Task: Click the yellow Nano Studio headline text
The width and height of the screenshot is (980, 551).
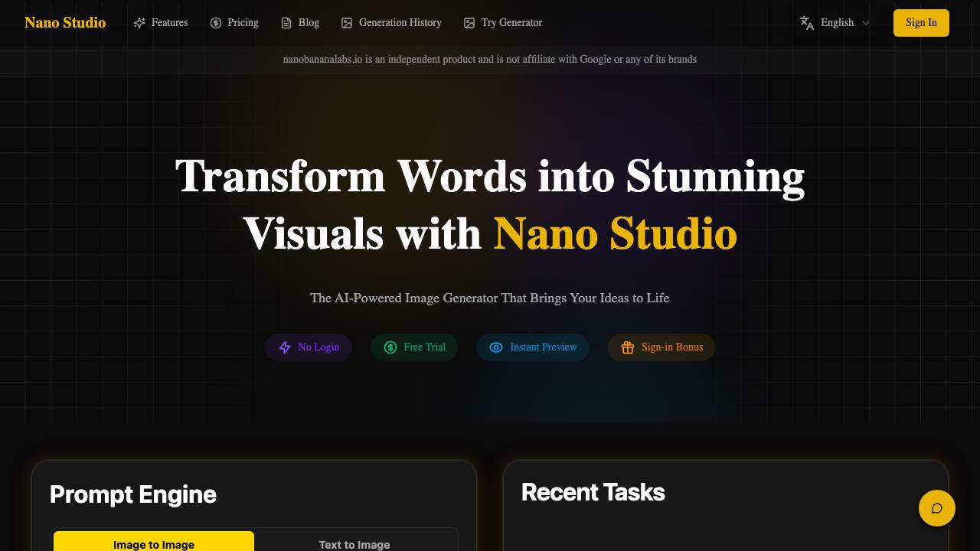Action: (x=616, y=233)
